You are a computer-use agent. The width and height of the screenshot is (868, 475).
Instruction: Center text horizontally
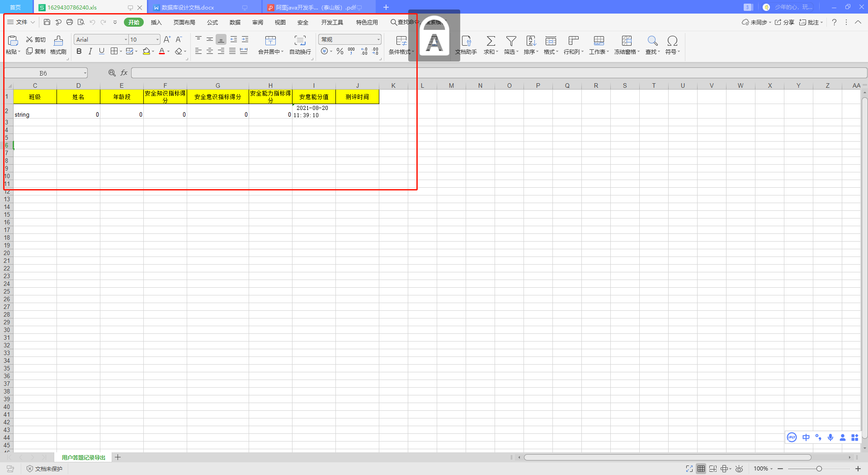tap(210, 52)
